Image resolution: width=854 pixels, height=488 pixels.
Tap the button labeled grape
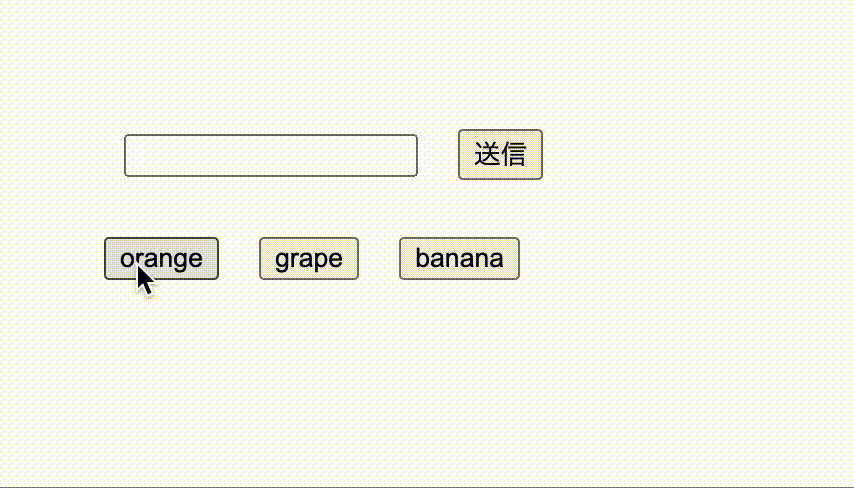309,258
